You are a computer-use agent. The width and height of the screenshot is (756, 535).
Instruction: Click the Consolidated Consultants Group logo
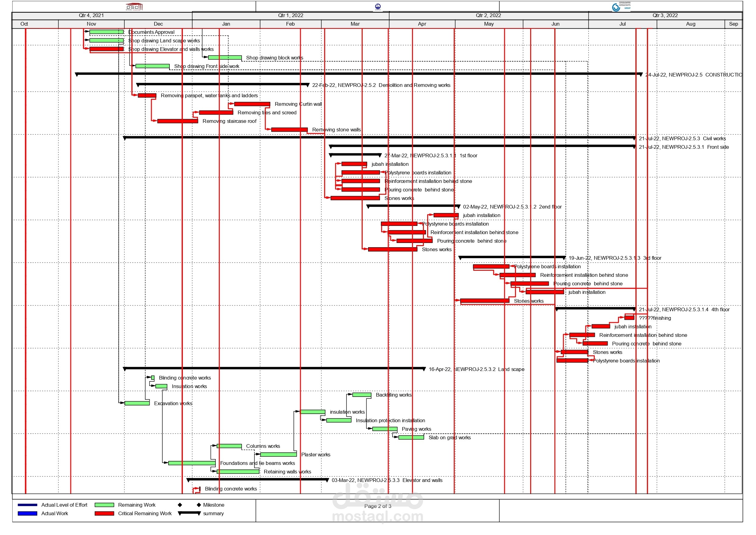621,6
